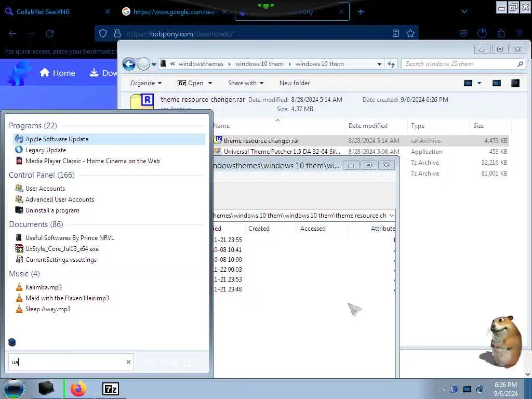
Task: Open selected file with 7z Open button
Action: [x=190, y=83]
